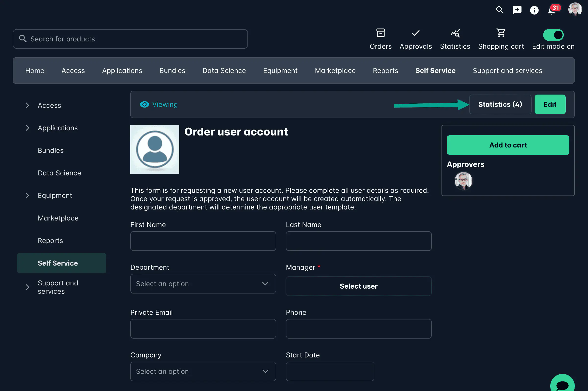Open Statistics (4) for this form
The height and width of the screenshot is (391, 588).
[x=500, y=104]
